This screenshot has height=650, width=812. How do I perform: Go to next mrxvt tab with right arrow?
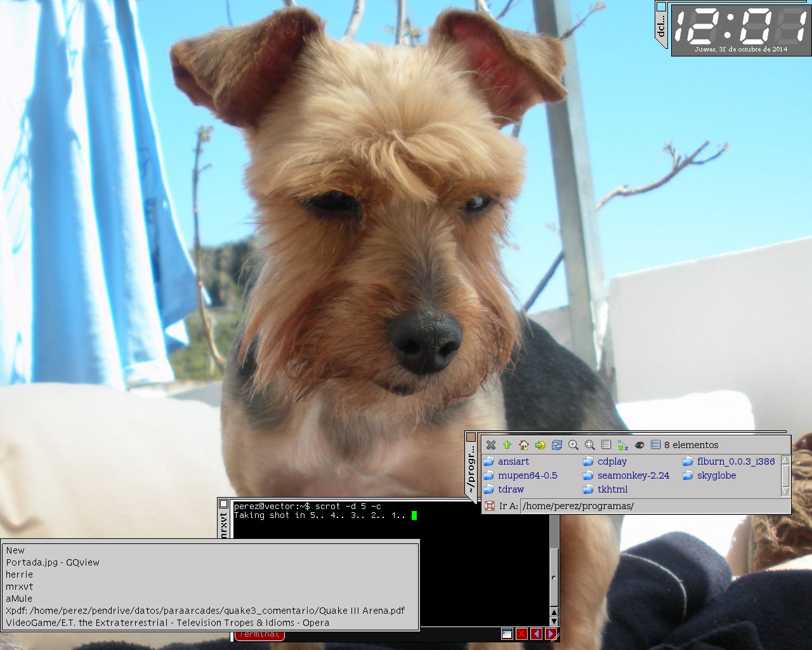[x=551, y=633]
